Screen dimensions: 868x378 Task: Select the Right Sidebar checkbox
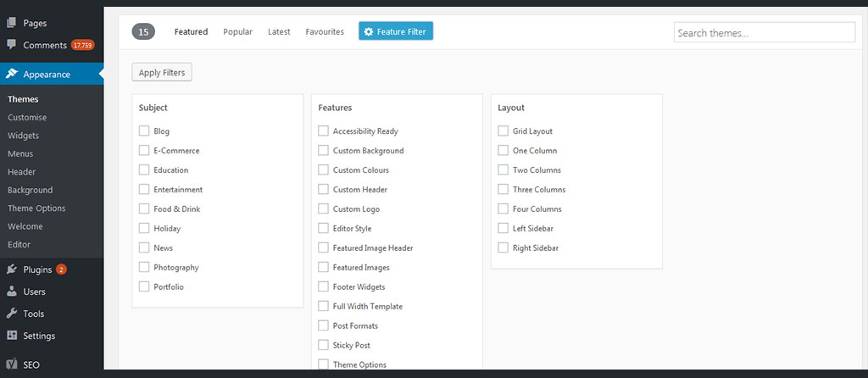pyautogui.click(x=504, y=247)
